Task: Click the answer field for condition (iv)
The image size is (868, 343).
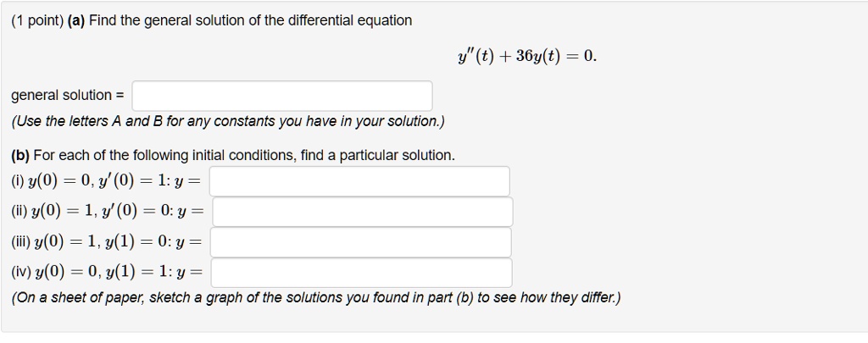Action: [361, 273]
